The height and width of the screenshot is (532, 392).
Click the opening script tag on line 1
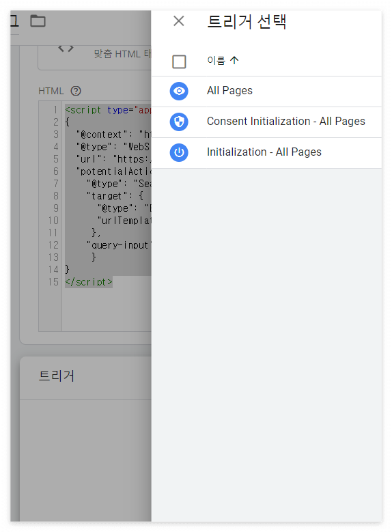pos(108,110)
